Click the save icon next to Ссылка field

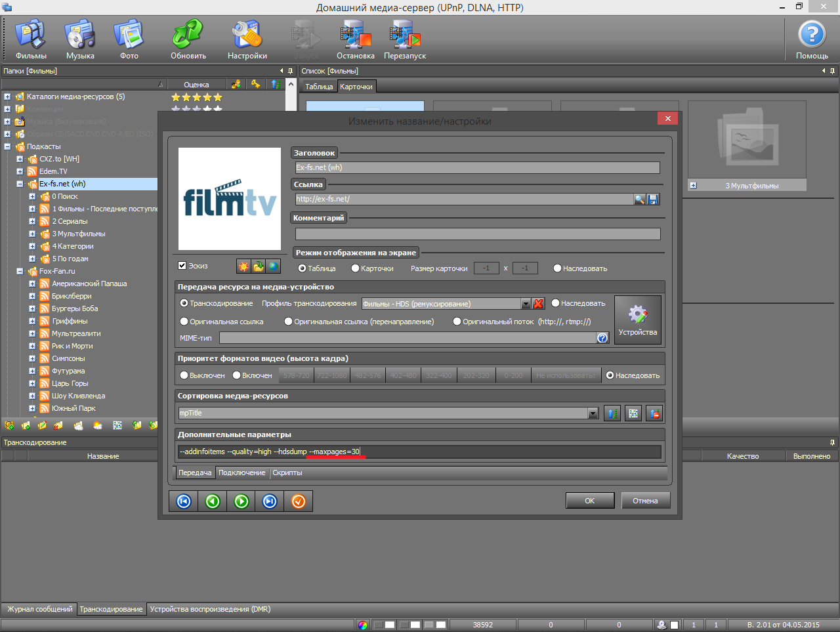653,200
